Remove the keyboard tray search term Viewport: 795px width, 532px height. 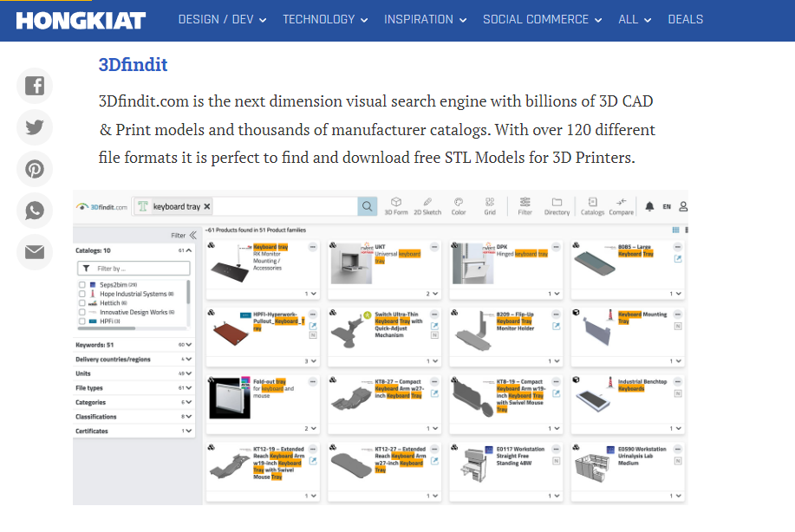pyautogui.click(x=207, y=207)
